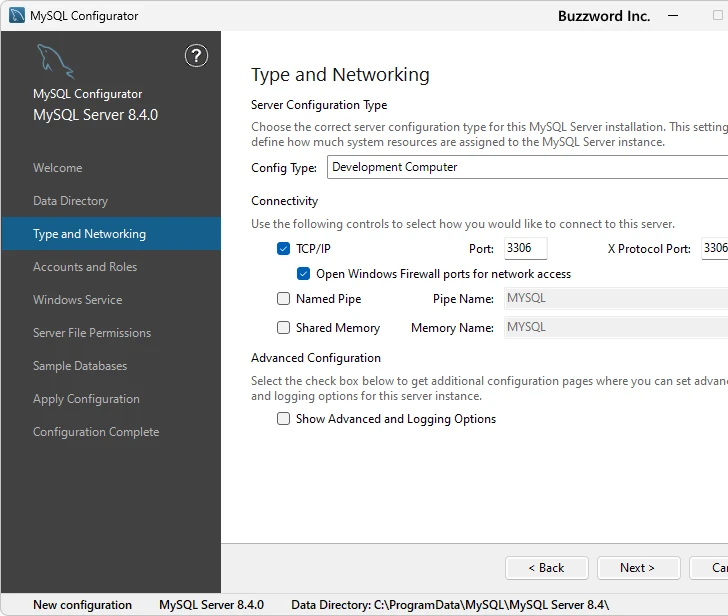Click the Server Configuration Type heading

pyautogui.click(x=319, y=105)
